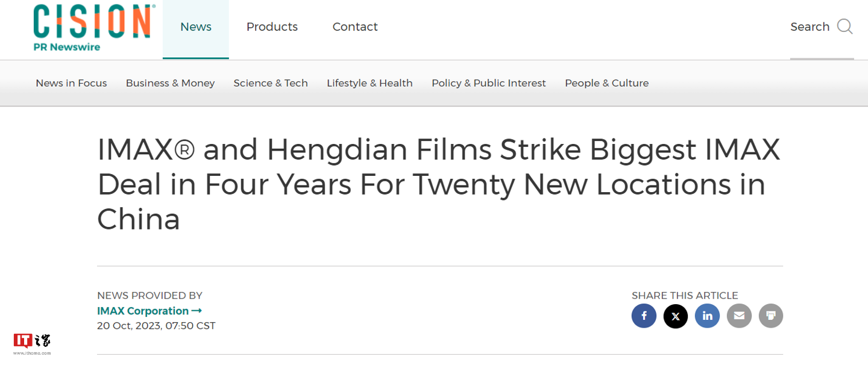Open the Products menu item
This screenshot has width=868, height=368.
(x=272, y=27)
